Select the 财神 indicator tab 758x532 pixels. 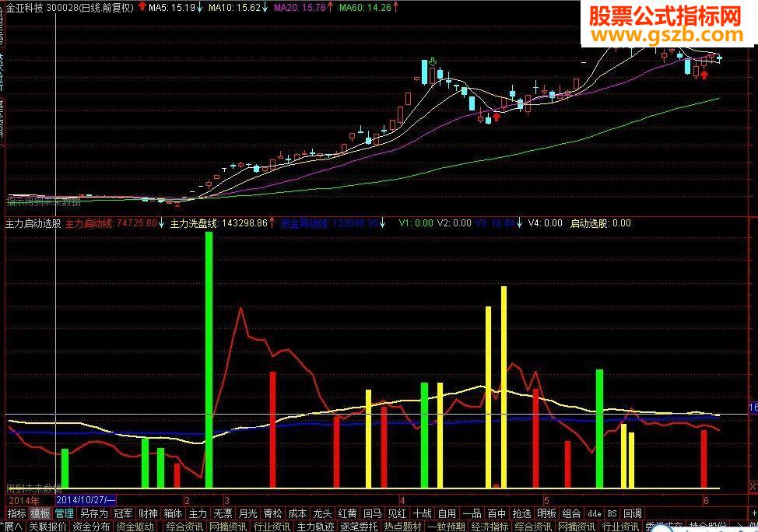click(148, 513)
